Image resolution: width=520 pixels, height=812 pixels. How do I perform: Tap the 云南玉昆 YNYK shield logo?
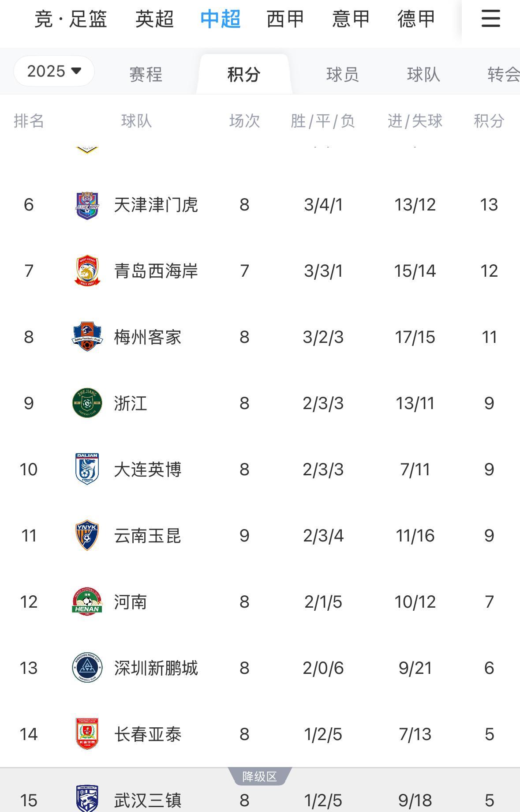[87, 535]
